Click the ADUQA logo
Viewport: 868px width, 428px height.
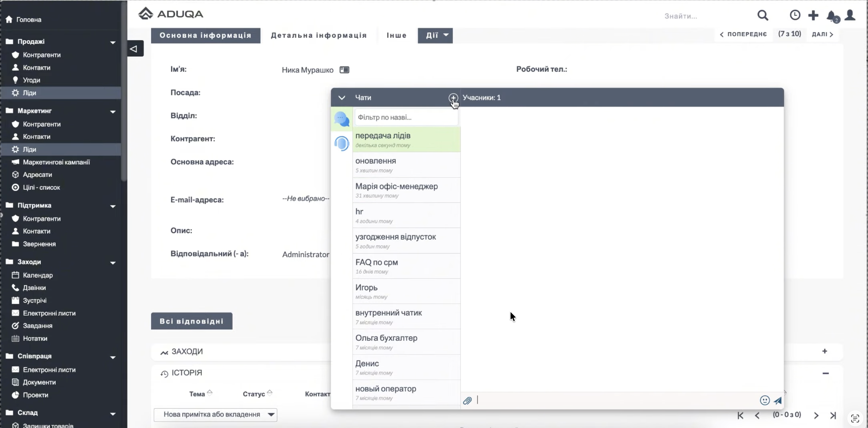point(171,14)
